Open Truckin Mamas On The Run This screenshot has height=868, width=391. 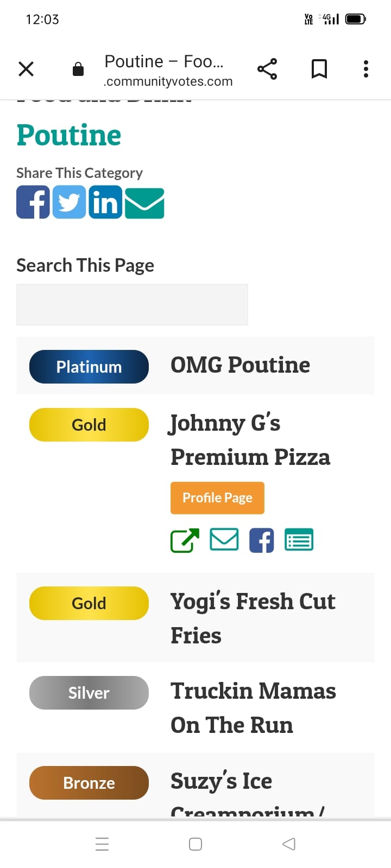tap(253, 708)
